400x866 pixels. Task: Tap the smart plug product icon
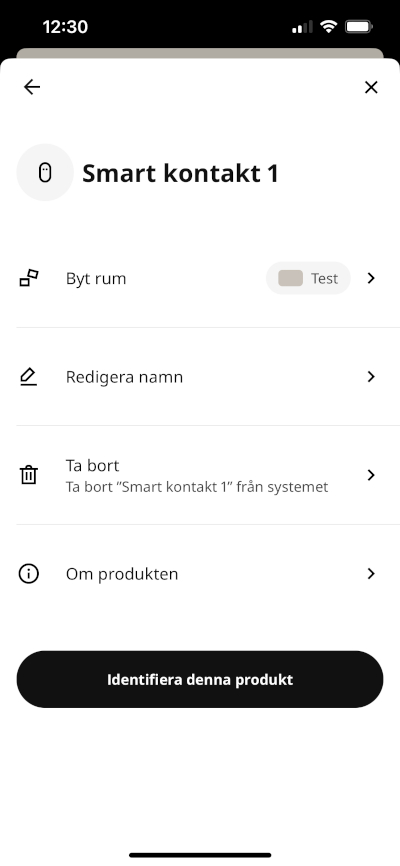[45, 172]
